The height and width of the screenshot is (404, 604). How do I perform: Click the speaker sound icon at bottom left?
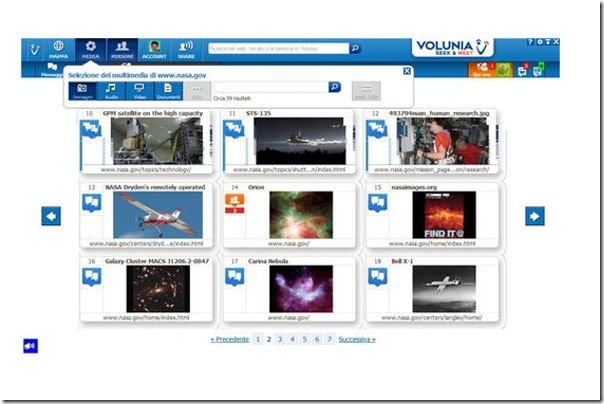(x=30, y=346)
